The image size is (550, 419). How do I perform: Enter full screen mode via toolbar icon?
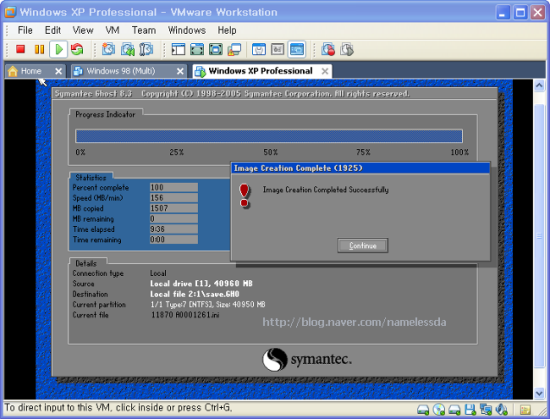[x=197, y=49]
